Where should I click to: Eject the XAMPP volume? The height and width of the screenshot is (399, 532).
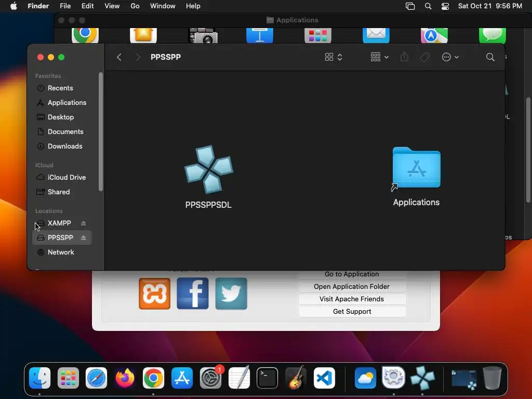[x=84, y=223]
